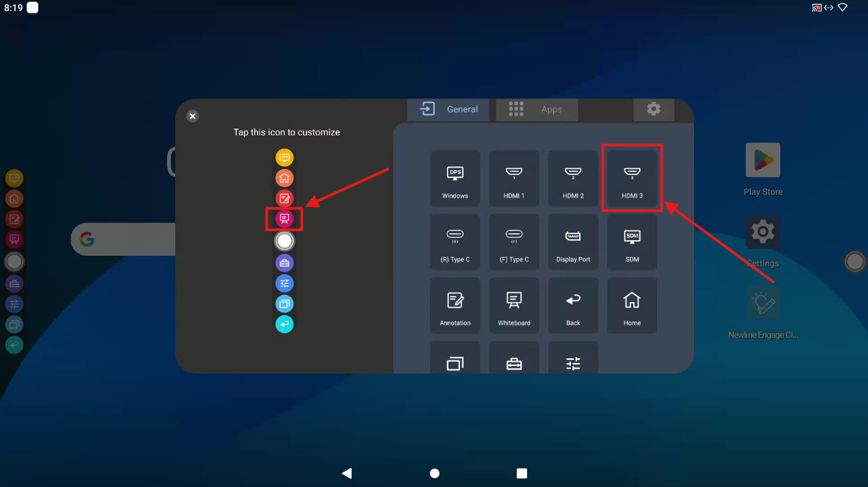Choose the HDMI 2 source tile

click(x=573, y=178)
